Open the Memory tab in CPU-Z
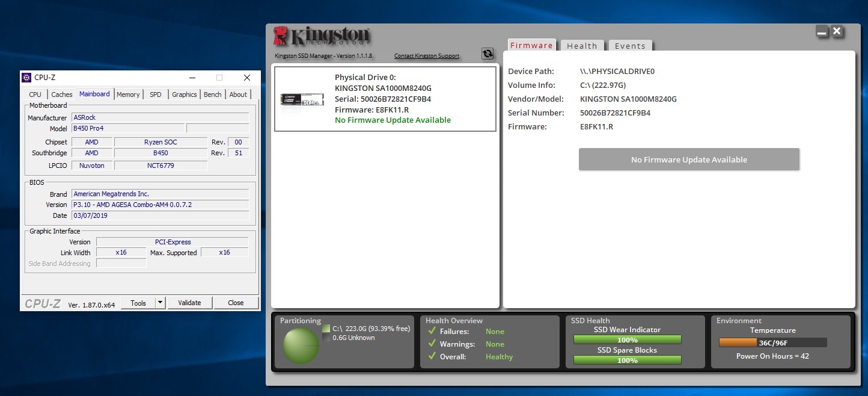Viewport: 868px width, 396px height. coord(128,94)
